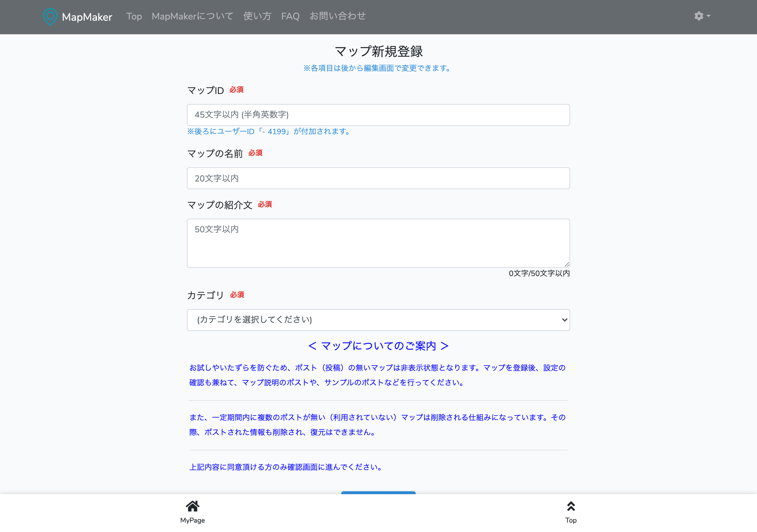The height and width of the screenshot is (532, 757).
Task: Click the マップについてのご案内 heading
Action: pos(378,346)
